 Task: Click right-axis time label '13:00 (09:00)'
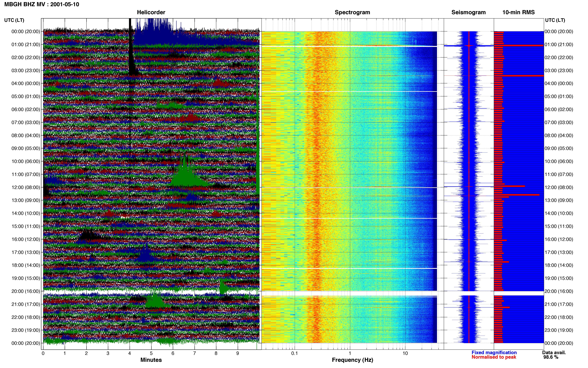pyautogui.click(x=559, y=200)
